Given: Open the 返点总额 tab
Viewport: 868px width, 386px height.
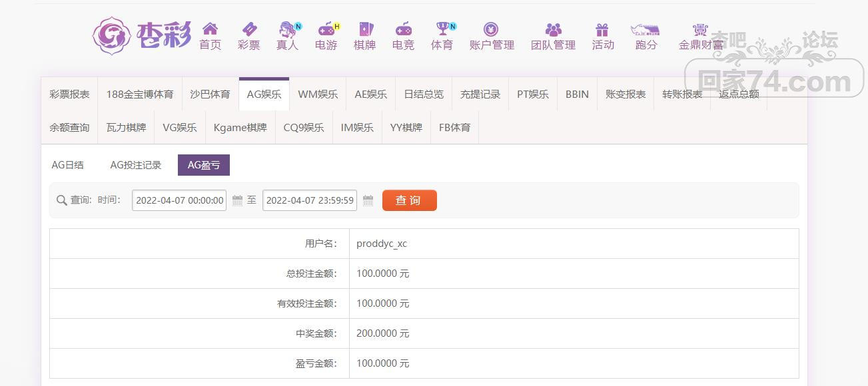Looking at the screenshot, I should pos(739,94).
